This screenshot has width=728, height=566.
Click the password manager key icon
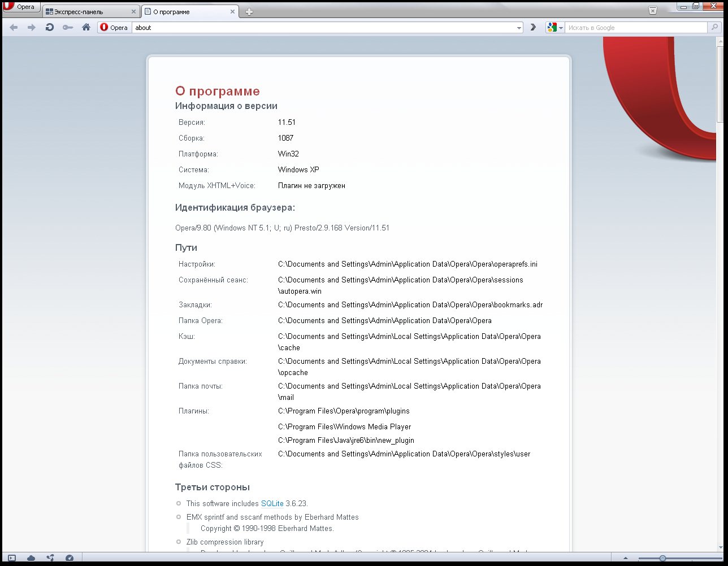click(x=68, y=27)
